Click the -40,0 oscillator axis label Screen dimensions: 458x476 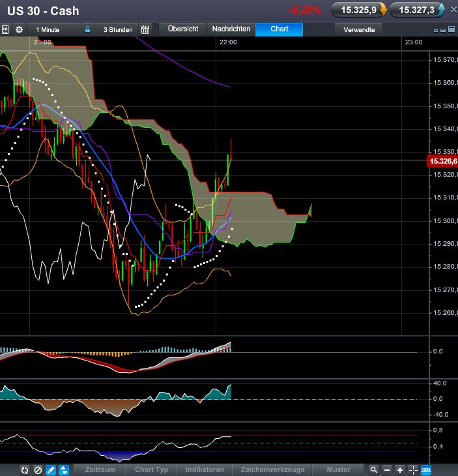tap(440, 414)
